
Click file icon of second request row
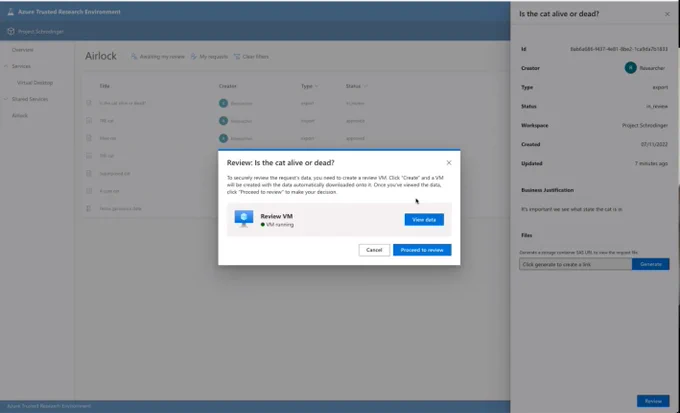click(89, 121)
